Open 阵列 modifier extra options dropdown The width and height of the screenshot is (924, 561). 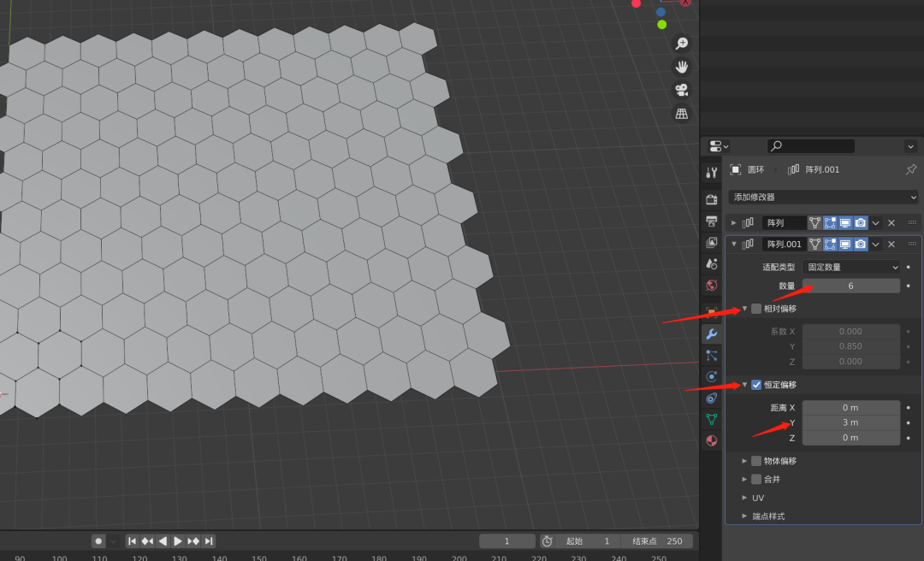[876, 222]
